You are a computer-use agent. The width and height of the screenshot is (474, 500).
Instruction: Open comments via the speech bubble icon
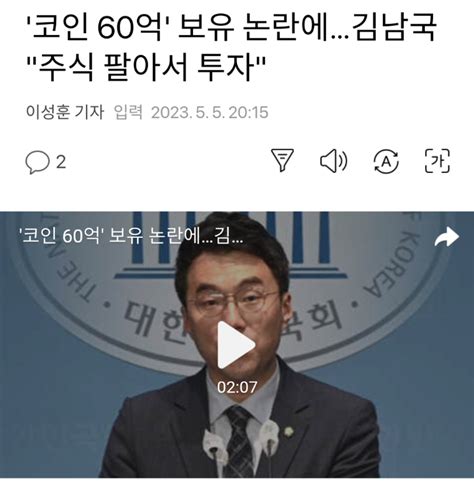pos(37,162)
